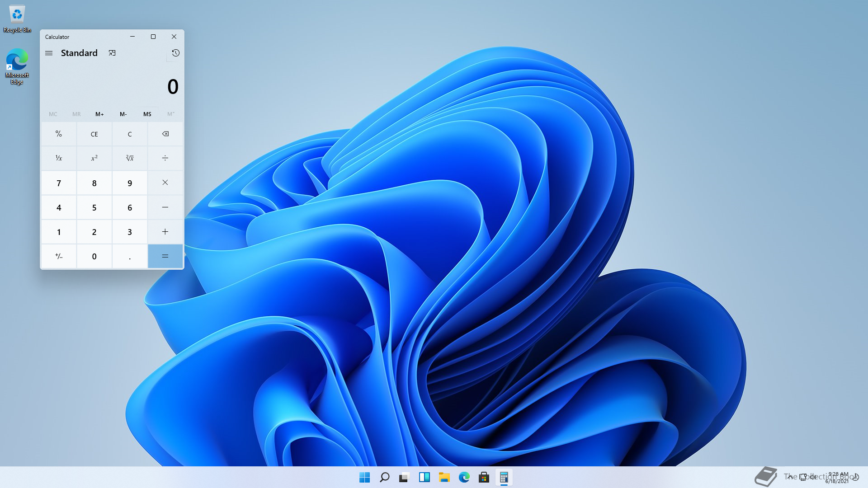The height and width of the screenshot is (488, 868).
Task: Click the reciprocal 1/x button
Action: pos(59,158)
